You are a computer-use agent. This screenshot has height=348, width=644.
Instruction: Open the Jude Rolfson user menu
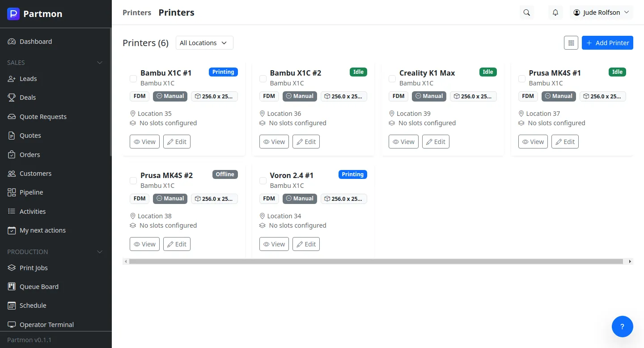point(602,13)
